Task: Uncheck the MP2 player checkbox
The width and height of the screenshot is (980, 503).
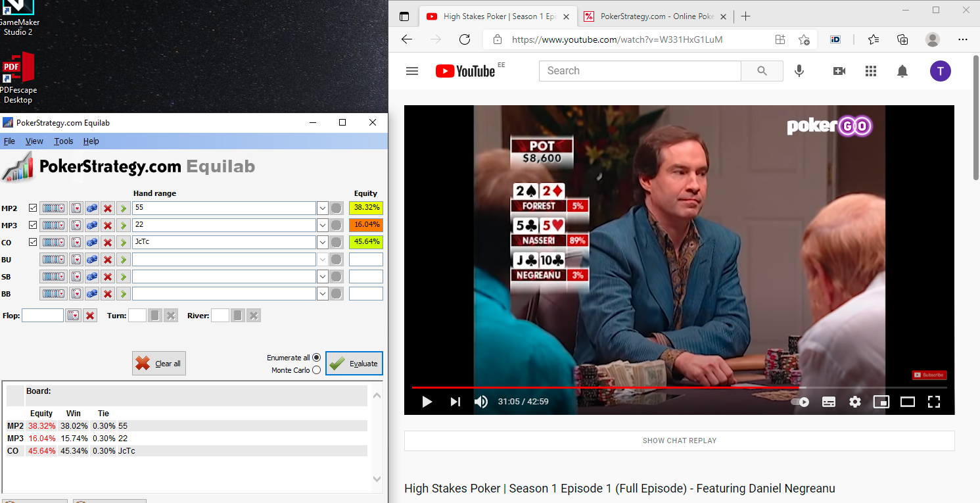Action: (33, 208)
